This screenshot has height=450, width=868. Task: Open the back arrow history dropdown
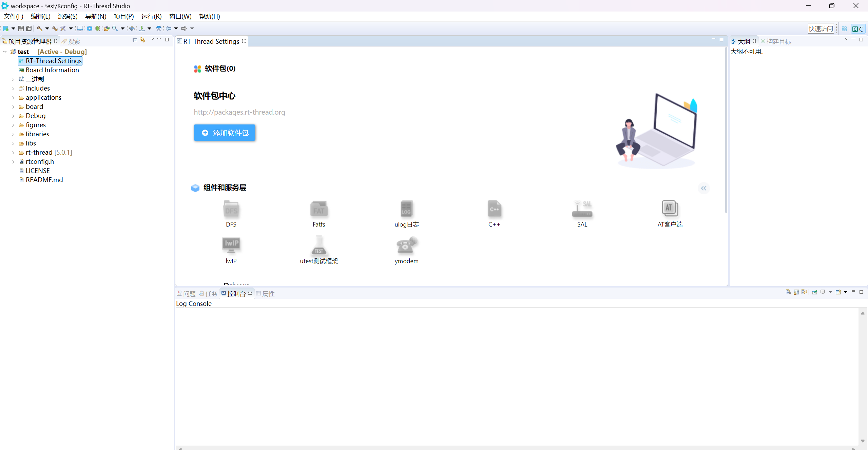[176, 28]
